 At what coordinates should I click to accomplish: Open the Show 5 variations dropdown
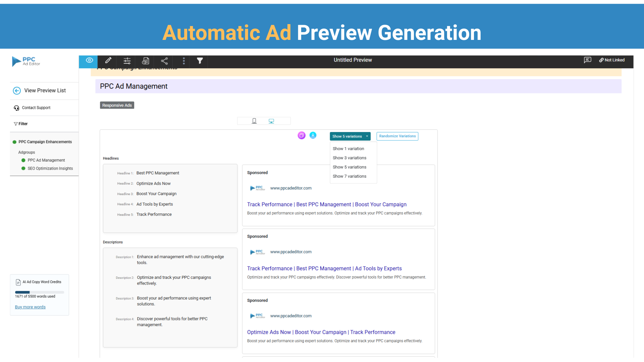(350, 136)
